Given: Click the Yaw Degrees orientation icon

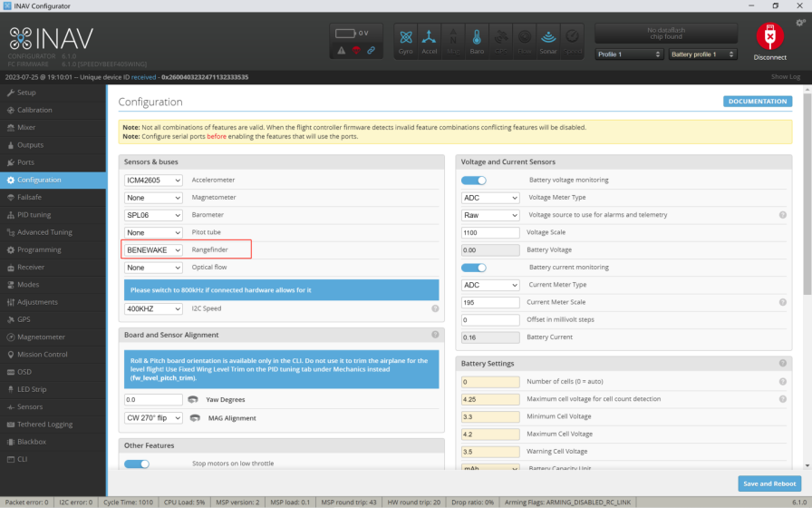Looking at the screenshot, I should 193,400.
